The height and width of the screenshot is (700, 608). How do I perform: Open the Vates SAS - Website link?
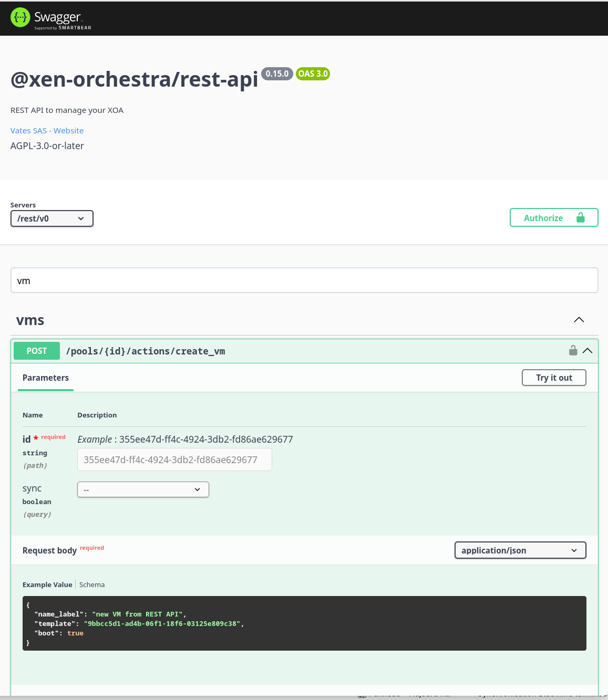click(47, 130)
